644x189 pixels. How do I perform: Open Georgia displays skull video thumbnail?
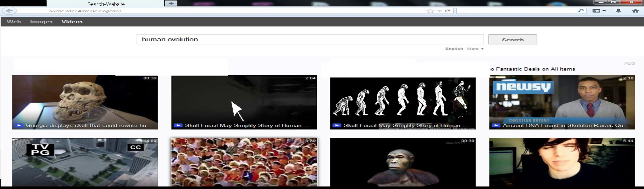click(85, 102)
